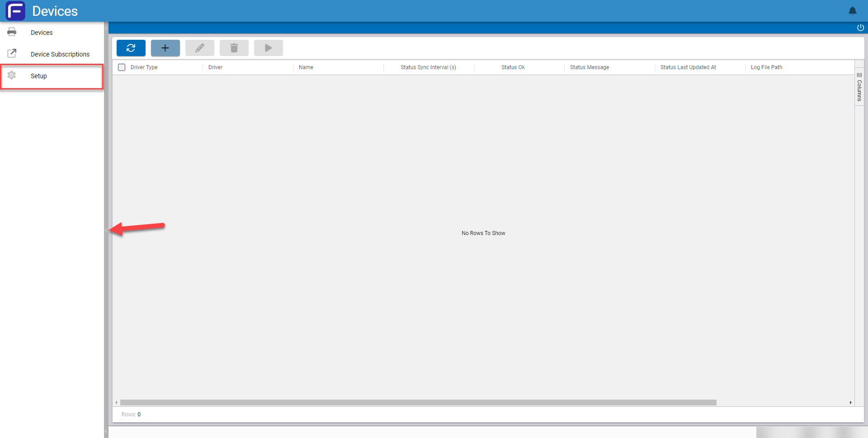This screenshot has width=868, height=438.
Task: Click the Name column header
Action: click(306, 67)
